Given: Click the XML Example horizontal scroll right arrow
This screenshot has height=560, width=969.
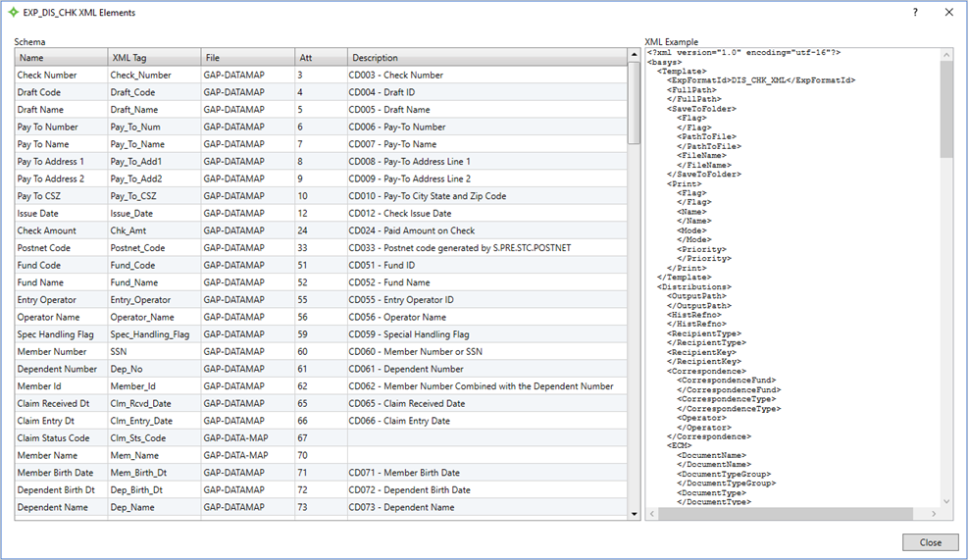Looking at the screenshot, I should point(934,514).
